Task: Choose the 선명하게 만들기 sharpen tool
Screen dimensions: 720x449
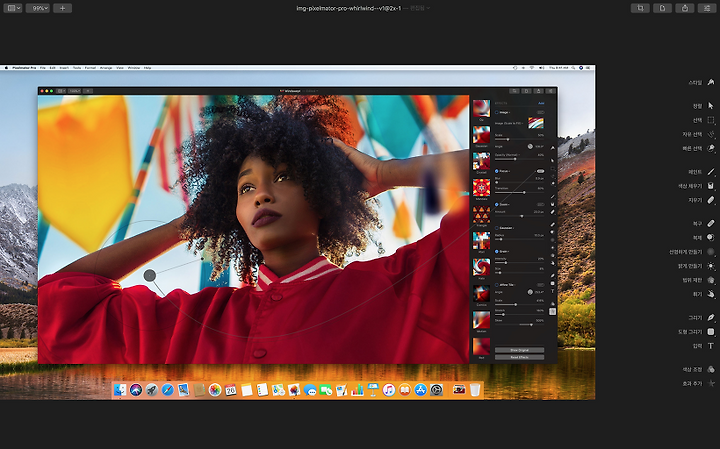Action: pyautogui.click(x=711, y=252)
